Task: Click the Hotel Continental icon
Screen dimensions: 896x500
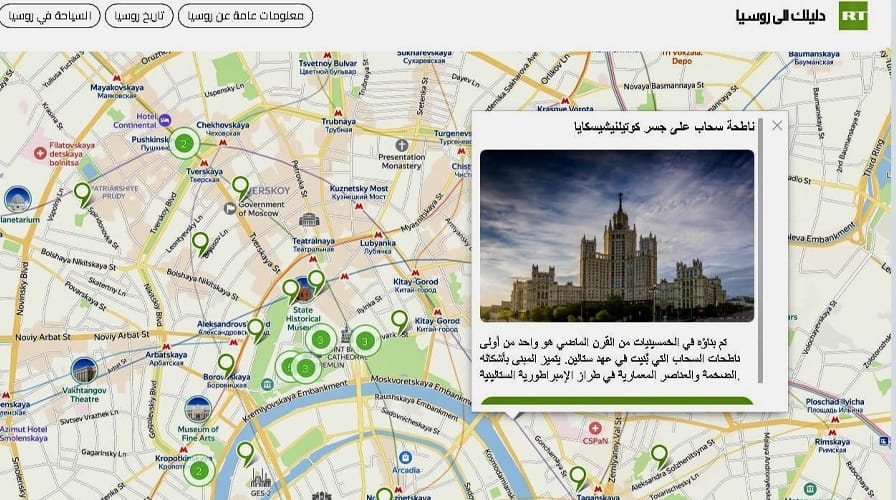Action: (x=165, y=120)
